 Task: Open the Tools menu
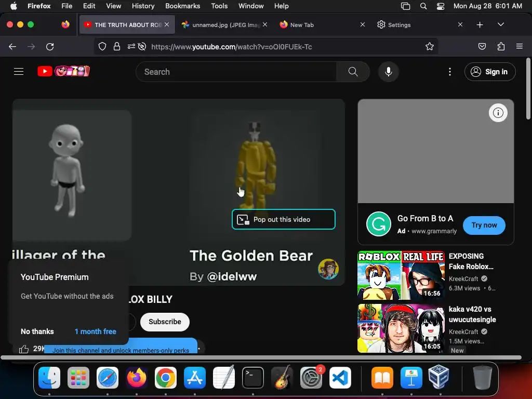219,6
